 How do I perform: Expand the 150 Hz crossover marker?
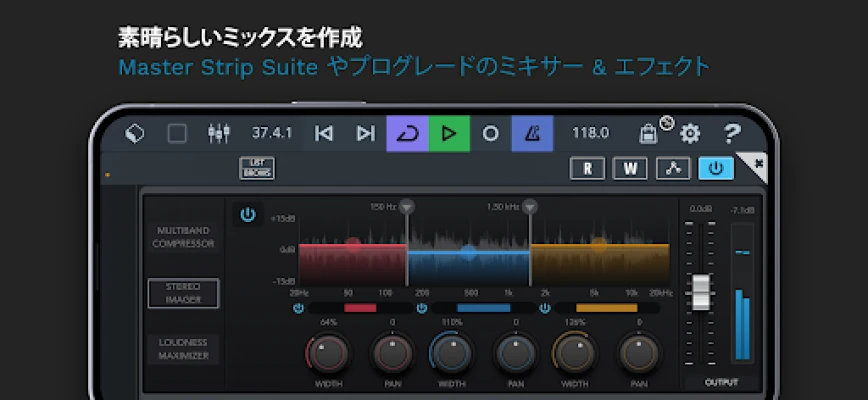tap(406, 207)
